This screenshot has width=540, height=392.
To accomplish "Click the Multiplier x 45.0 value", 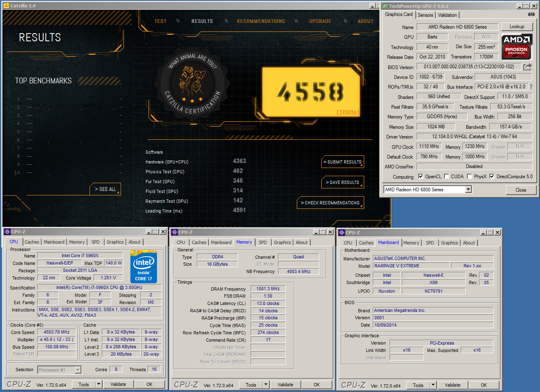I will tap(56, 340).
